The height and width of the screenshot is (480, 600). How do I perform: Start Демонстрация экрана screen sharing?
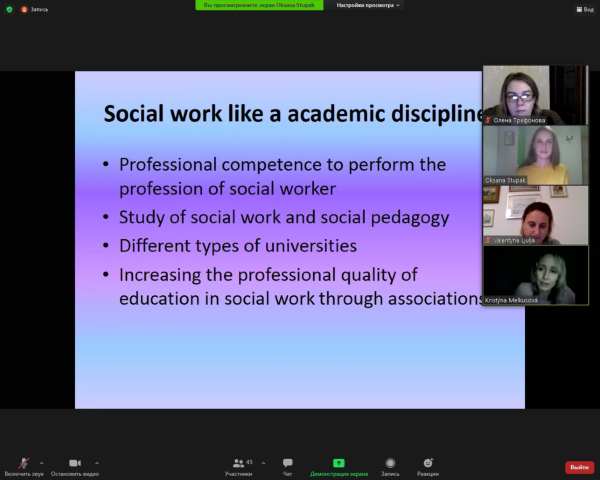click(338, 466)
